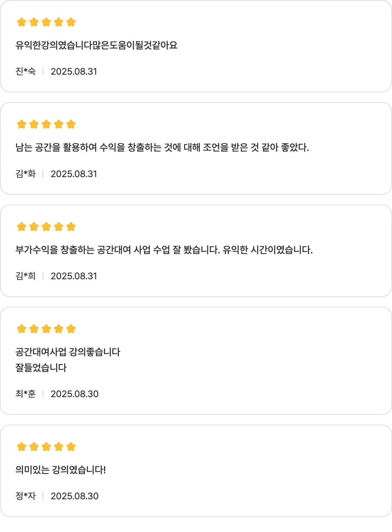Select the '의미있는 강의였습니다!' review text
The height and width of the screenshot is (532, 392).
(60, 470)
